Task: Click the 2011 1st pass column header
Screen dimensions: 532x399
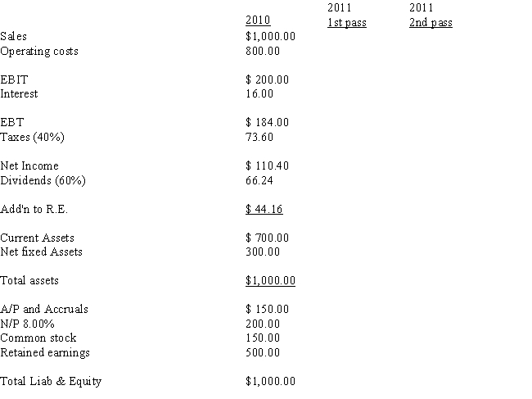Action: [347, 15]
